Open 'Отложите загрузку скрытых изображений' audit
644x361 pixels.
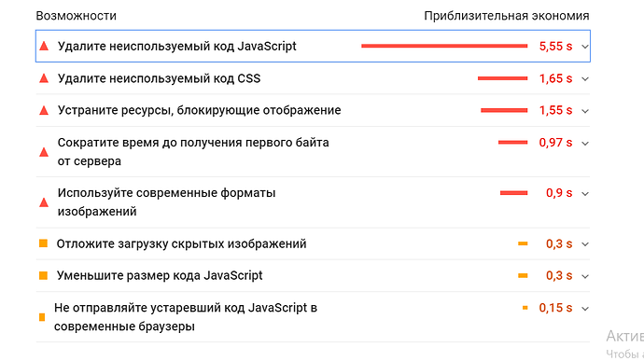tap(182, 243)
